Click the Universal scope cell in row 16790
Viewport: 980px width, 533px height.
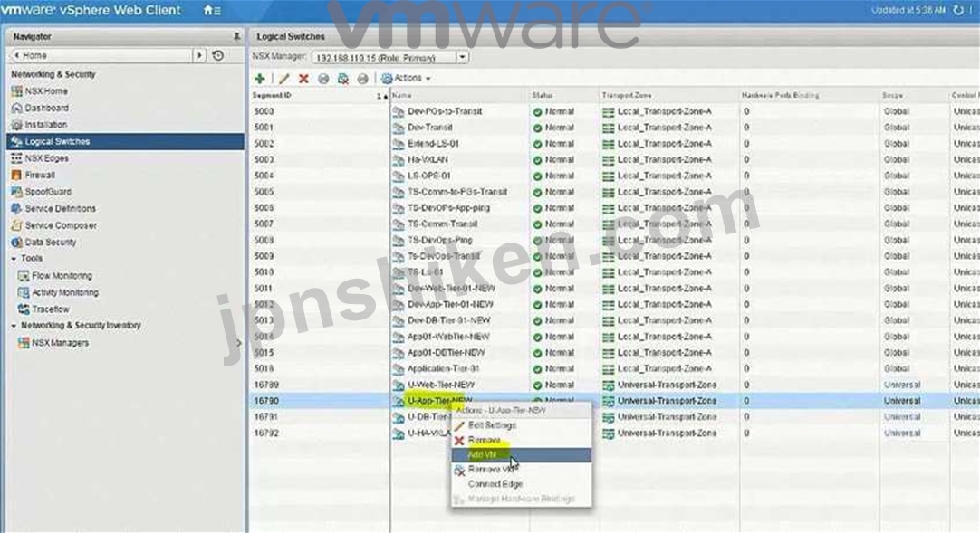point(902,401)
